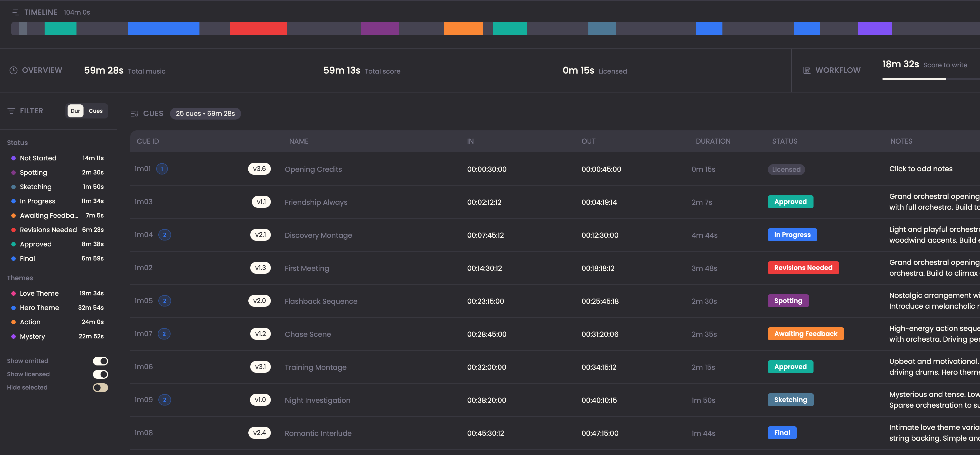Open the Spotting status dropdown for Flashback Sequence
Image resolution: width=980 pixels, height=455 pixels.
pos(788,301)
